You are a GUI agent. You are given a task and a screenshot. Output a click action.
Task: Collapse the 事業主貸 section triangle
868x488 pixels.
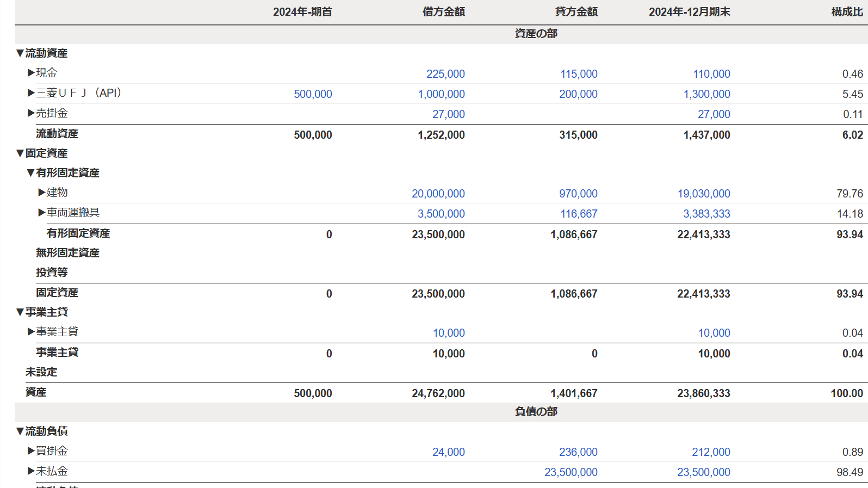[x=20, y=312]
